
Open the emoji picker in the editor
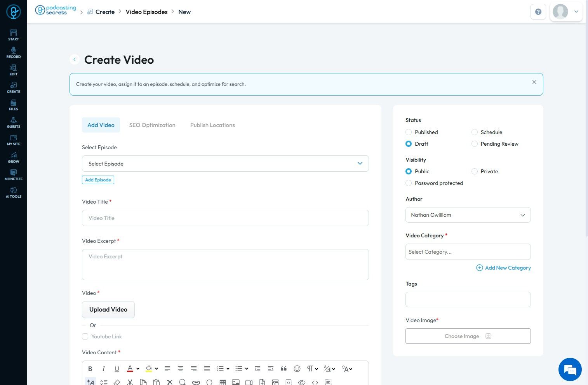point(297,369)
